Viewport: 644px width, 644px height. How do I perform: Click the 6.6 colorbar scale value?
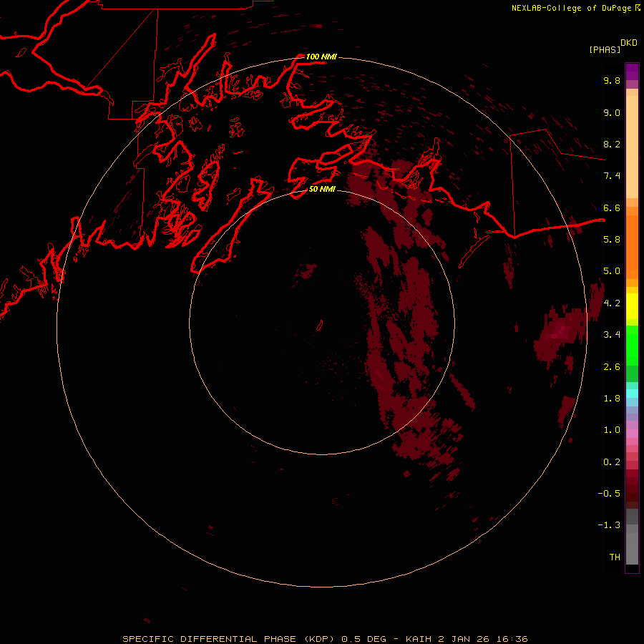coord(612,208)
